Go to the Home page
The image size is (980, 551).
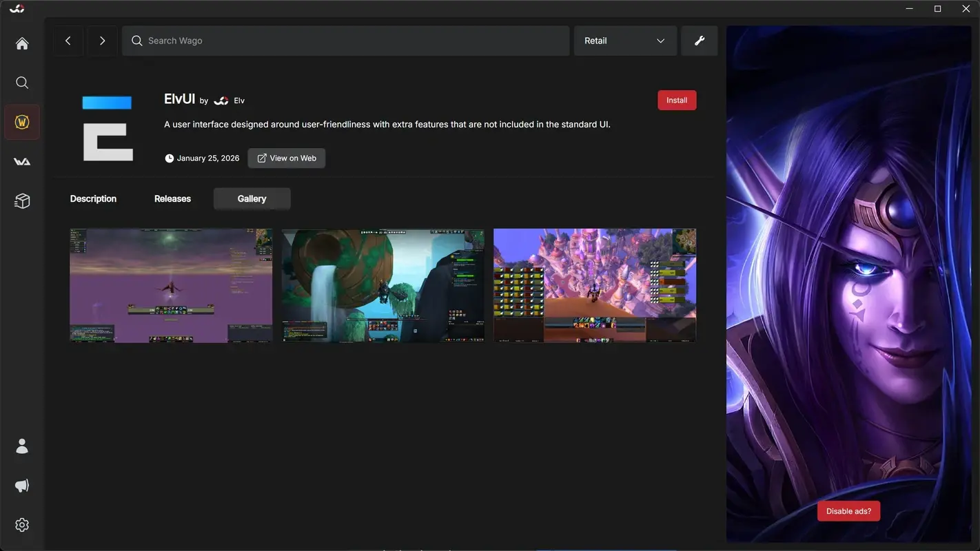21,43
